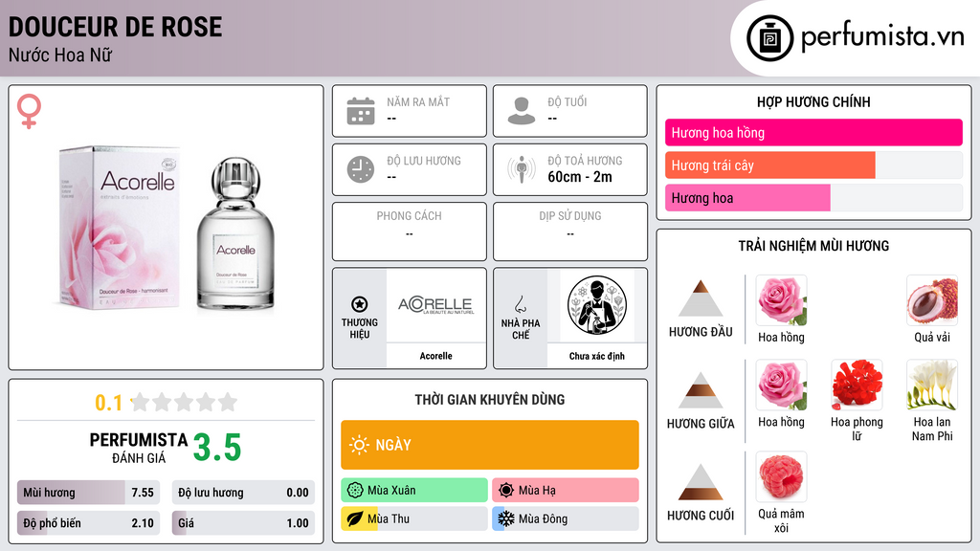Click the Hương trái cây accord bar

[x=813, y=165]
